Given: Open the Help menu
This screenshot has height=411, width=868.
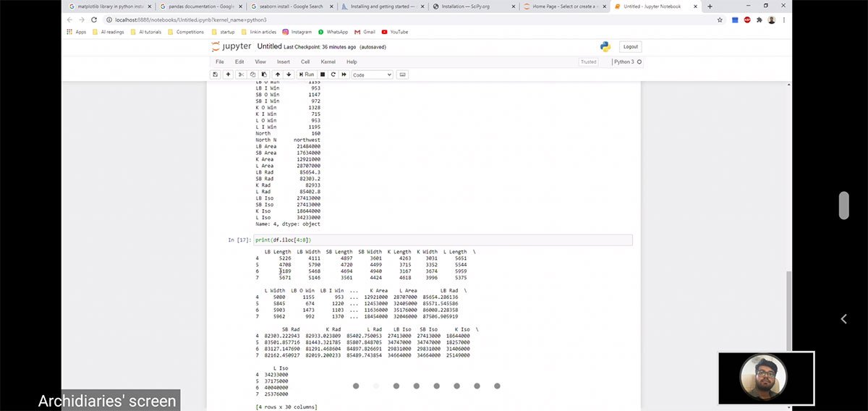Looking at the screenshot, I should (x=352, y=62).
